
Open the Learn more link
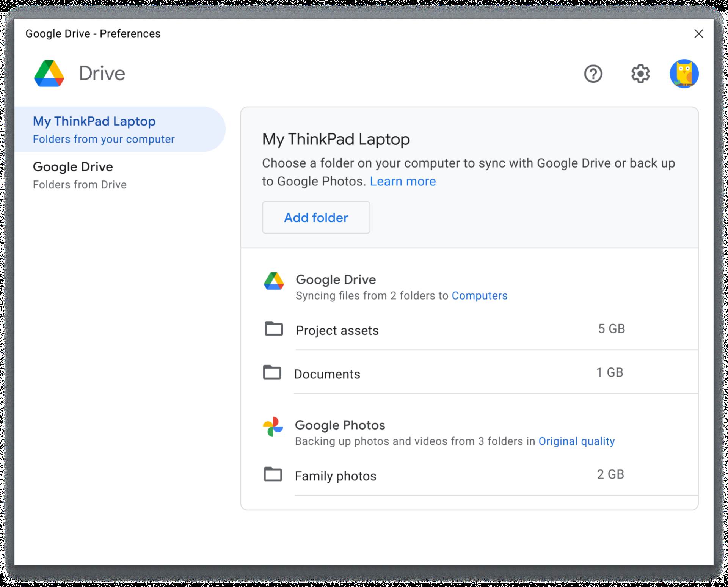point(403,181)
